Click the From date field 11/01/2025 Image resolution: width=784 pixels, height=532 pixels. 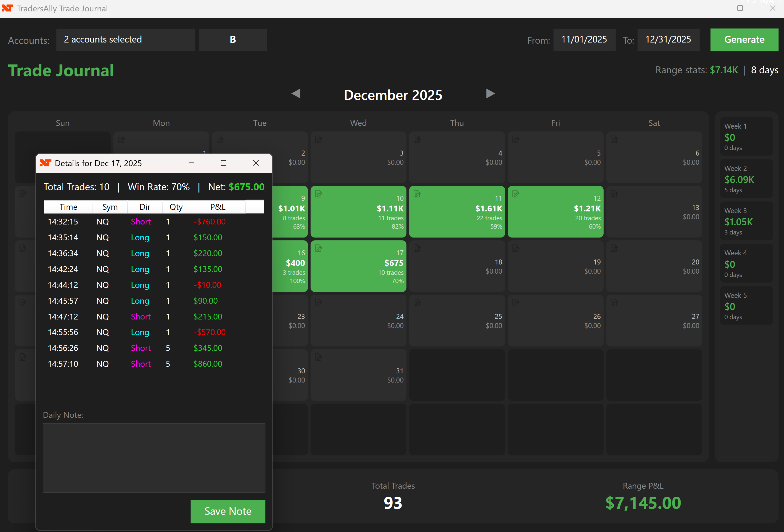pos(584,40)
